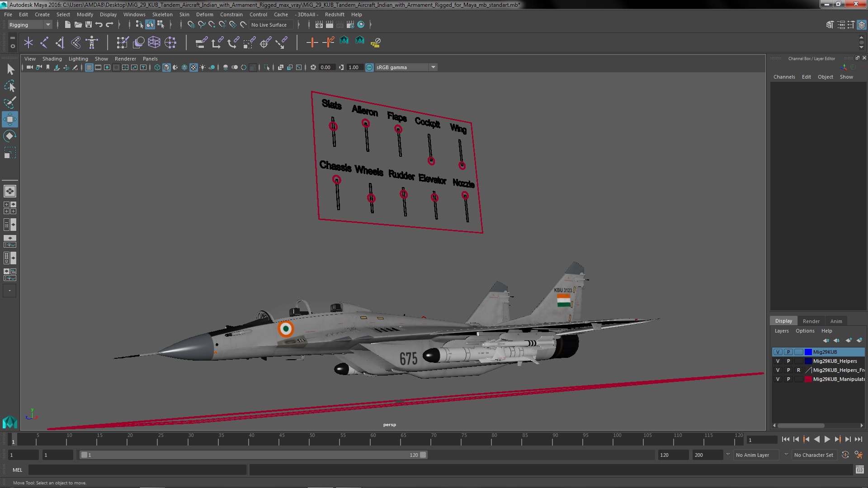Click the Undo arrow icon

coord(99,25)
